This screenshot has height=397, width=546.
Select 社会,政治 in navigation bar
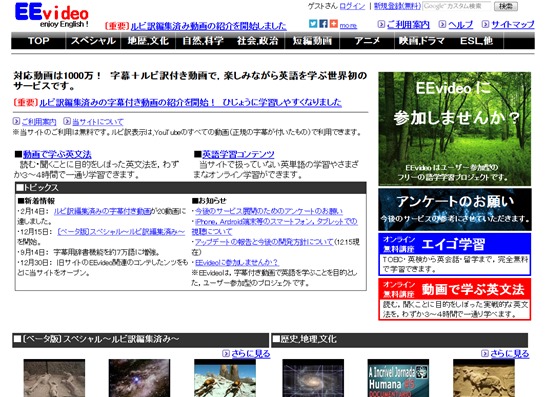pos(258,41)
